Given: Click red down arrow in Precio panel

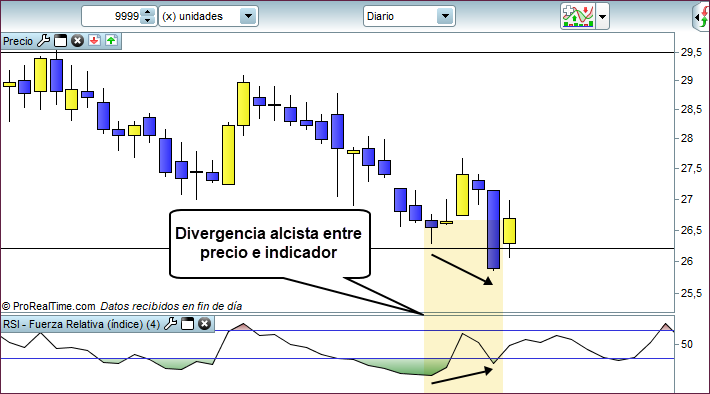Looking at the screenshot, I should coord(94,40).
